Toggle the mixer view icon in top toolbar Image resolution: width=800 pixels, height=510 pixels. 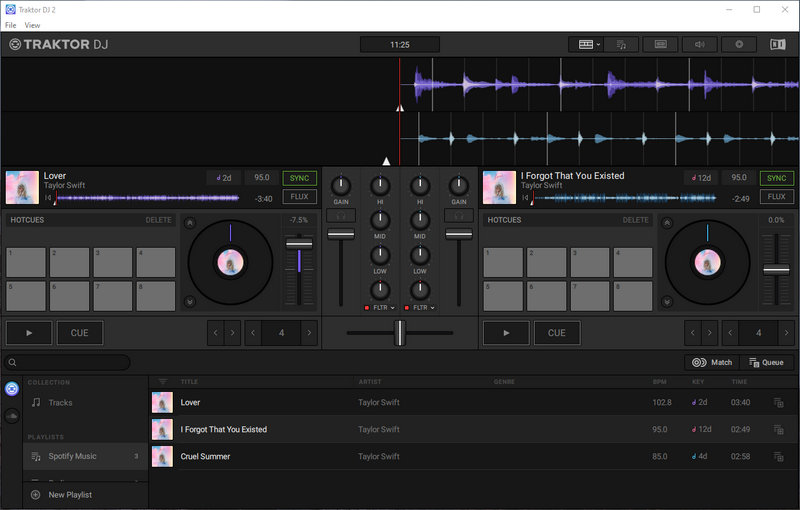pos(660,44)
